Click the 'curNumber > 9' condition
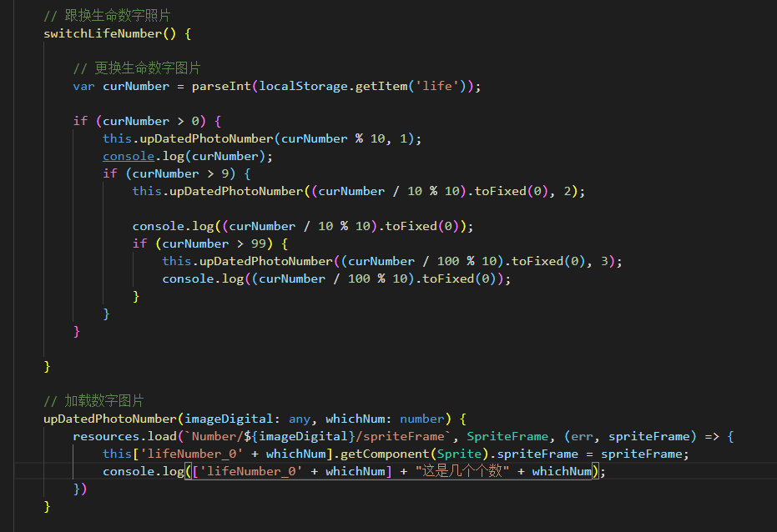777x532 pixels. pyautogui.click(x=180, y=173)
